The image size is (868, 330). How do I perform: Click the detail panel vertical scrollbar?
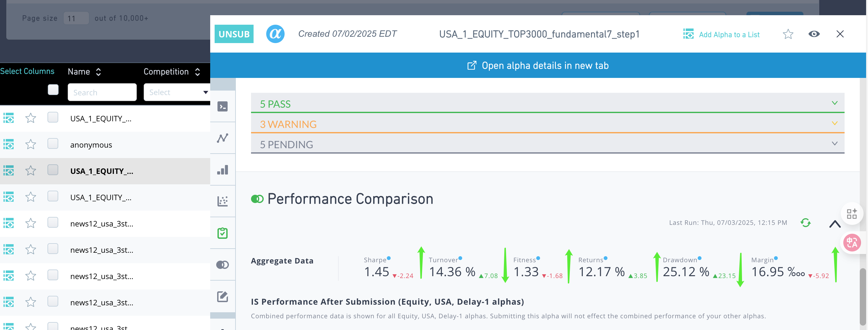point(863,296)
